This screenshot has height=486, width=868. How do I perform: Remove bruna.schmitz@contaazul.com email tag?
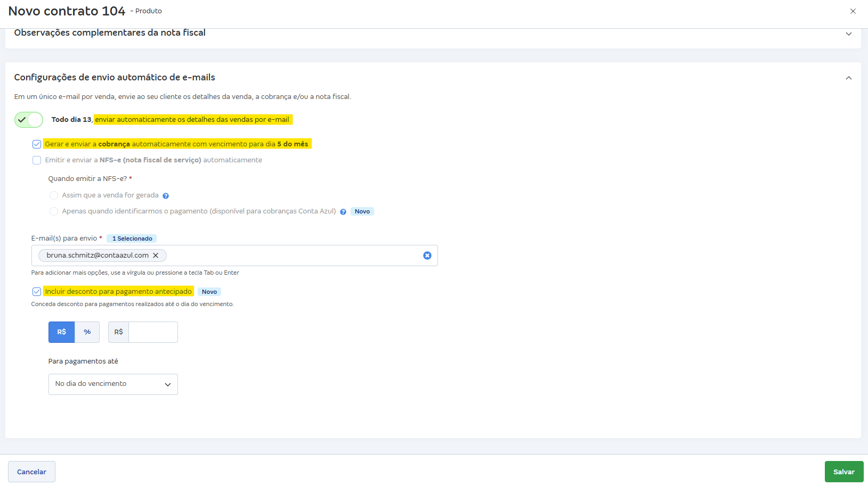pyautogui.click(x=156, y=256)
